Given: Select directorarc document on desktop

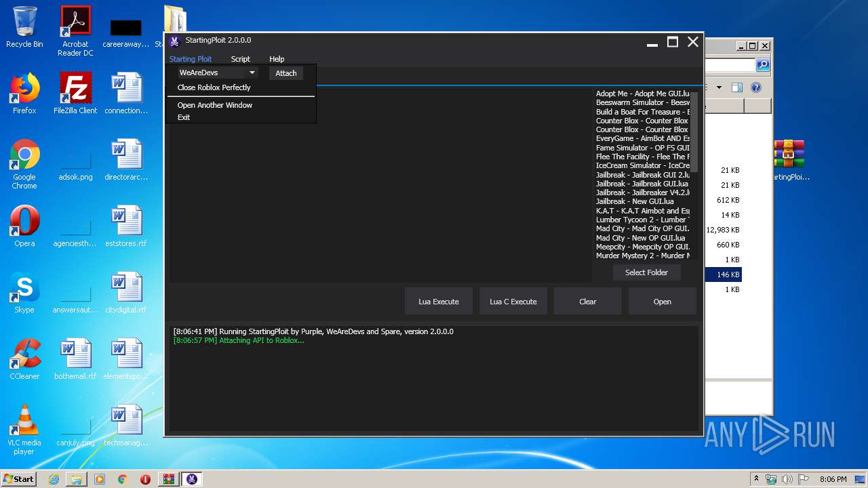Looking at the screenshot, I should [x=126, y=160].
